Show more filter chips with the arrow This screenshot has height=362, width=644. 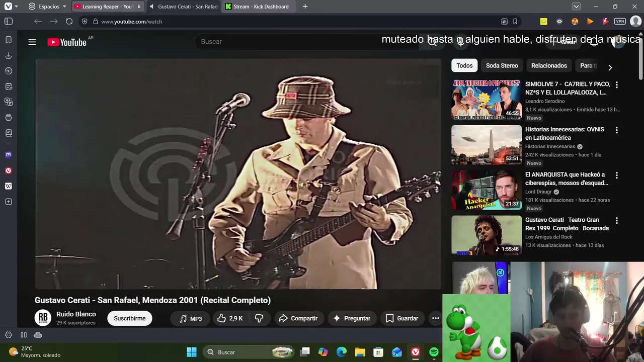[610, 67]
